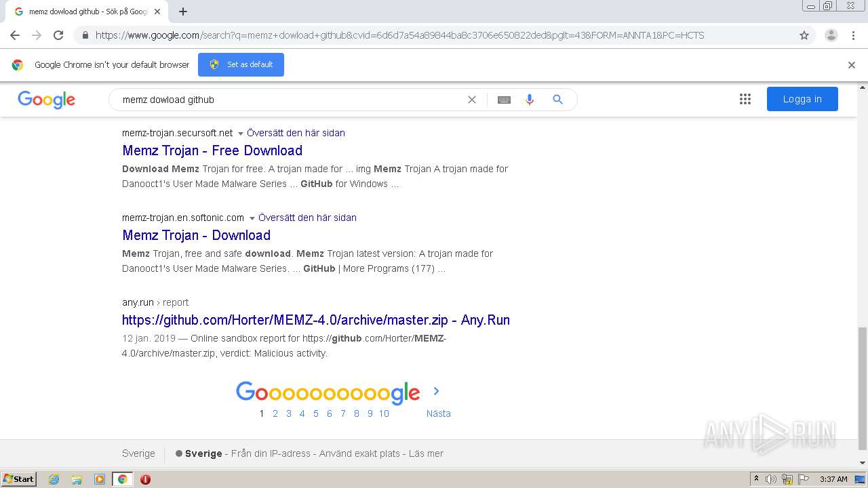Click the 3:37 AM clock
The height and width of the screenshot is (488, 868).
[x=833, y=479]
